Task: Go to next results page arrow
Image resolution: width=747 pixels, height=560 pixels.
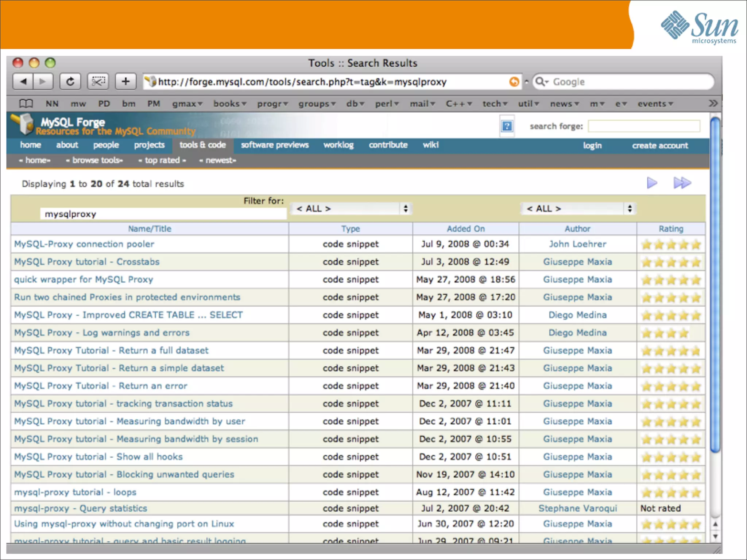Action: point(652,183)
